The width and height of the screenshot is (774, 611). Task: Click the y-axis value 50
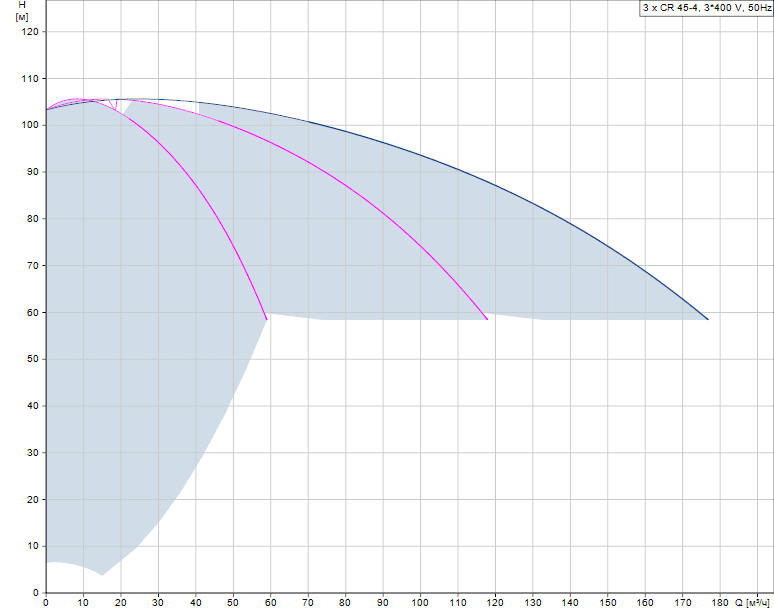tap(33, 359)
